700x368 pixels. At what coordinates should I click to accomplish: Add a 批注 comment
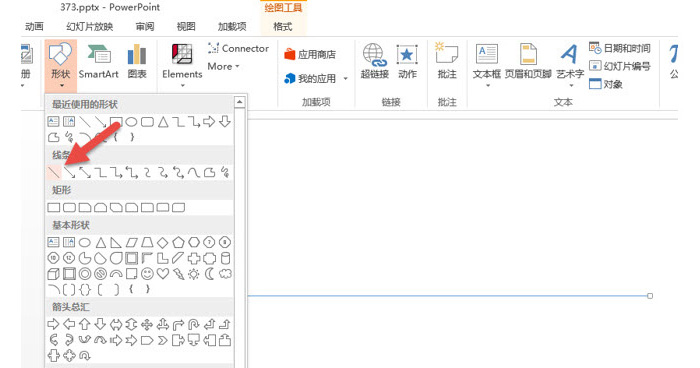[x=447, y=61]
